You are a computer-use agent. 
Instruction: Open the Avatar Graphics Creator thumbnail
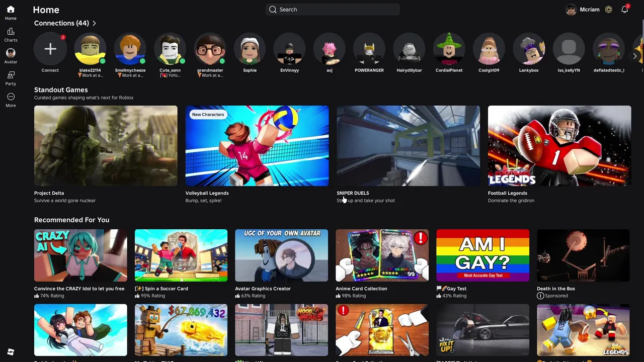281,255
